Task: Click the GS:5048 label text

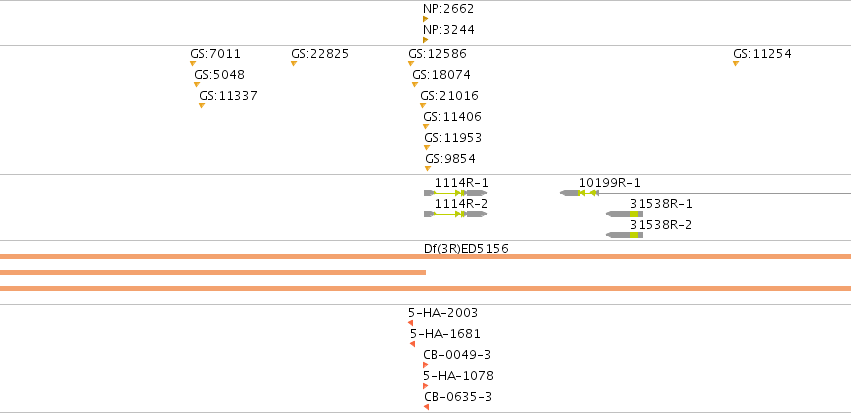Action: point(220,75)
